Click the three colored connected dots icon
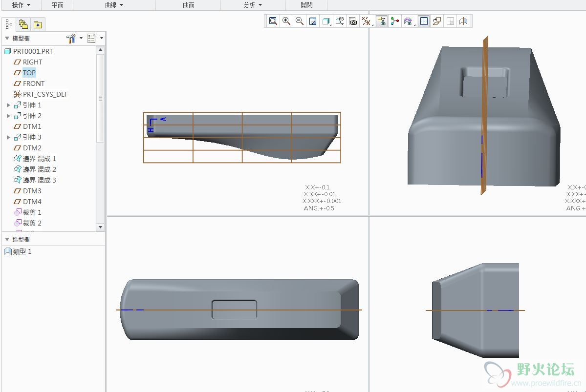This screenshot has width=586, height=392. point(394,21)
